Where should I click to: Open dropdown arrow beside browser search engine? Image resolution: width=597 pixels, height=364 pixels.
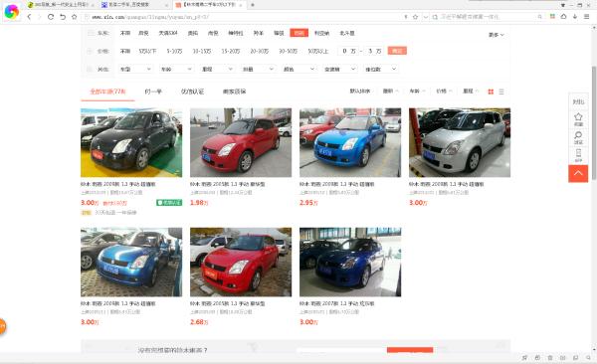point(426,17)
